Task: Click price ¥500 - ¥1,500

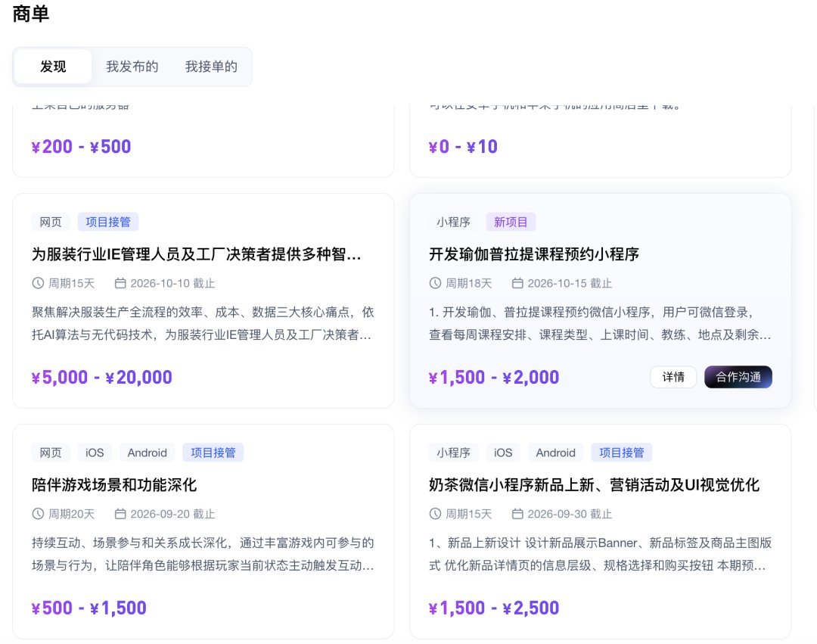Action: [89, 608]
